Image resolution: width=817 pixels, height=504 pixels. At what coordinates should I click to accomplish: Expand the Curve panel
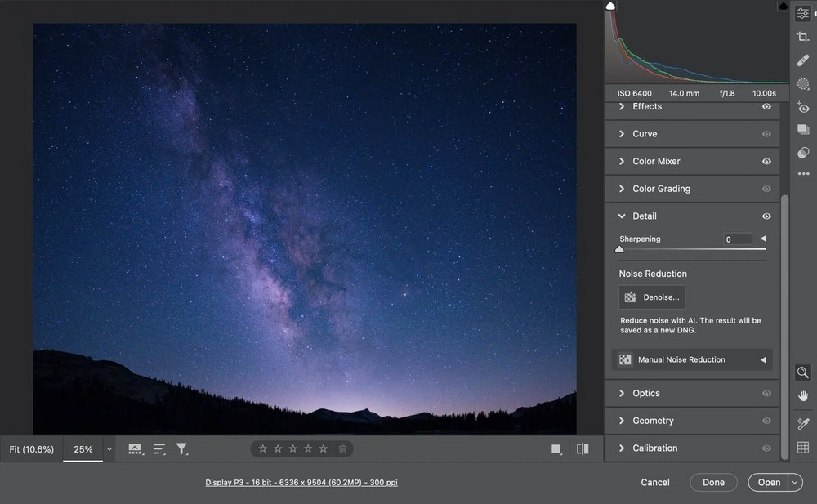pos(622,134)
